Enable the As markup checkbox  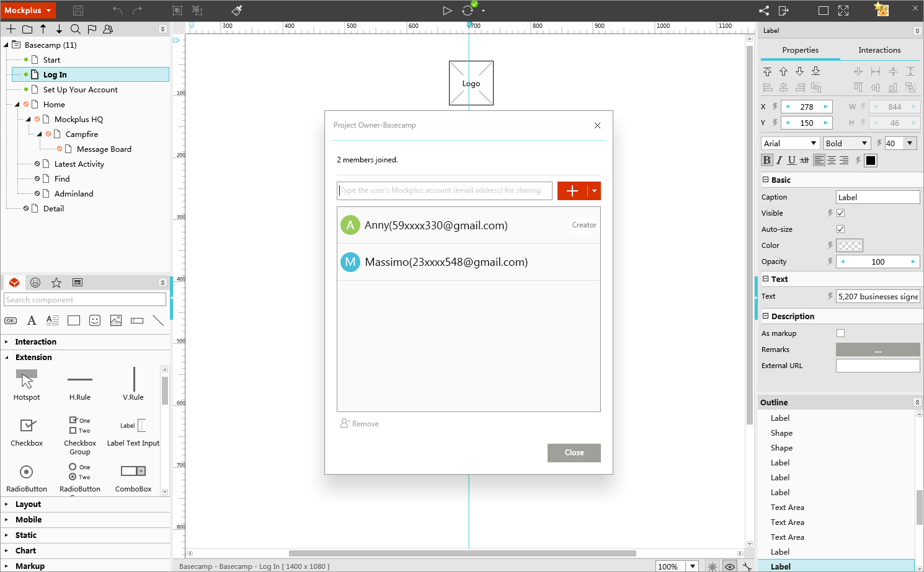click(x=841, y=333)
